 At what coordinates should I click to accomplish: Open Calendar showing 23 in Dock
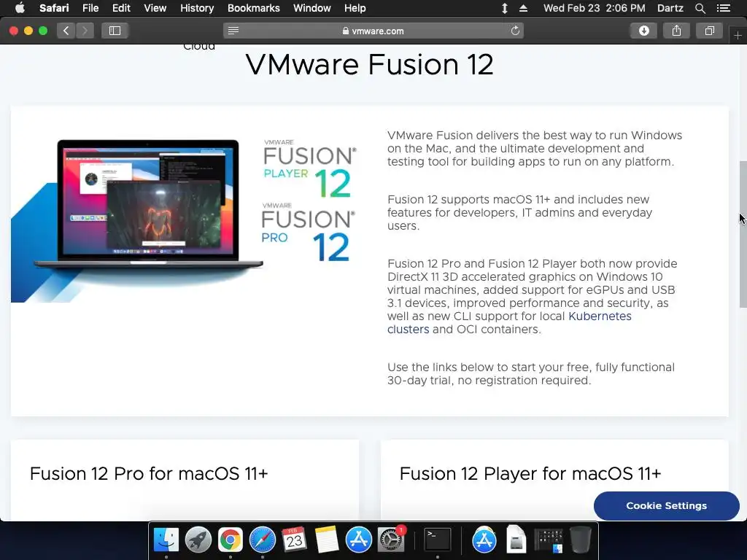294,540
